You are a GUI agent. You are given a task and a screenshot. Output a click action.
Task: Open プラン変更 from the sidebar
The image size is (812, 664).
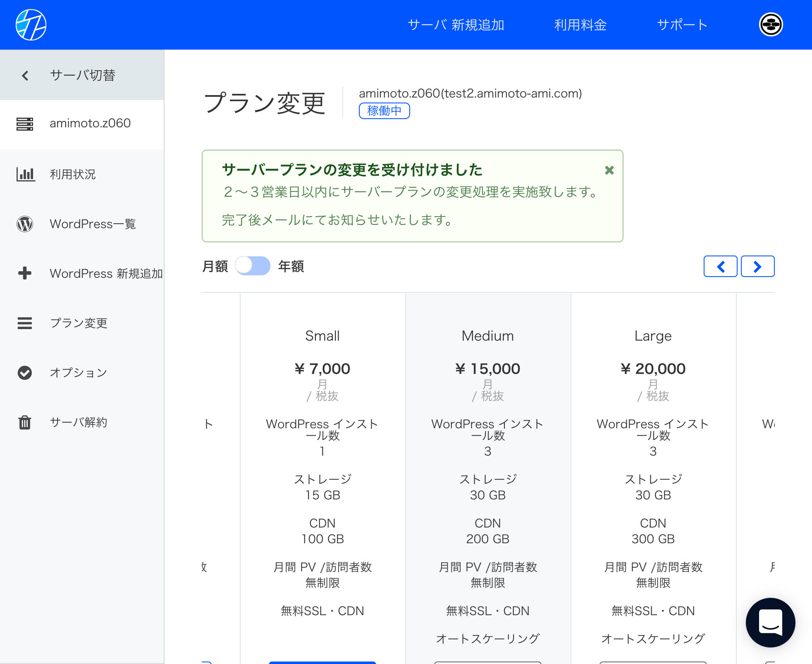point(82,323)
